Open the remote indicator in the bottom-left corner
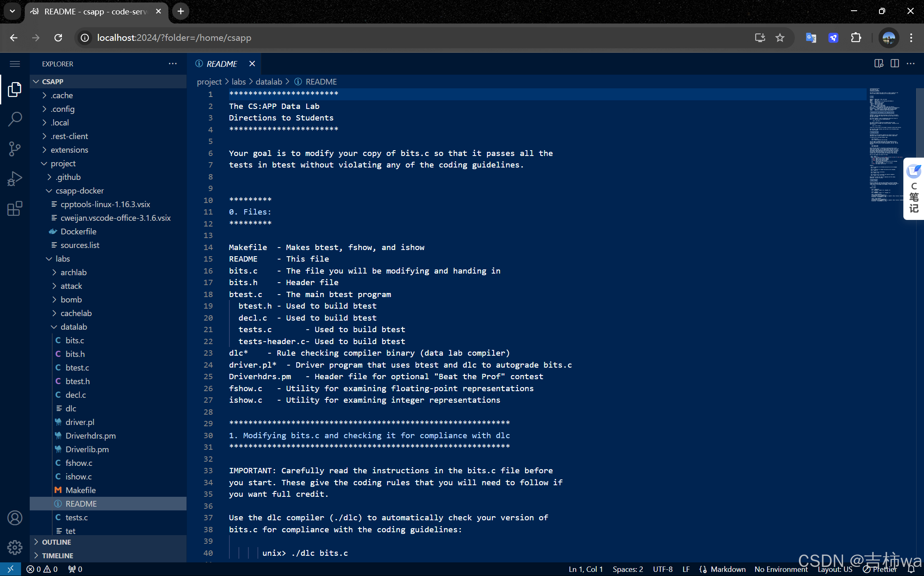The width and height of the screenshot is (924, 576). point(11,569)
